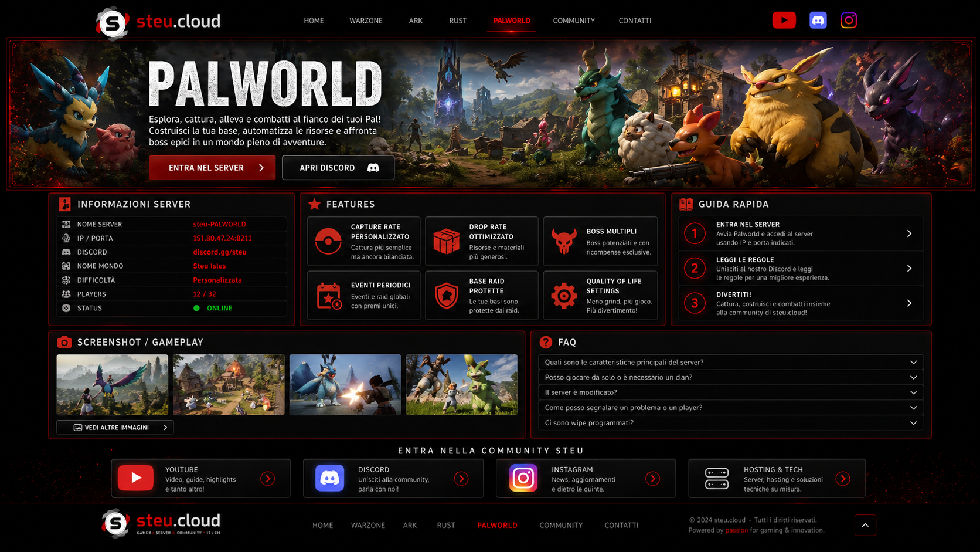
Task: Click the Drop Rate crate icon
Action: point(446,241)
